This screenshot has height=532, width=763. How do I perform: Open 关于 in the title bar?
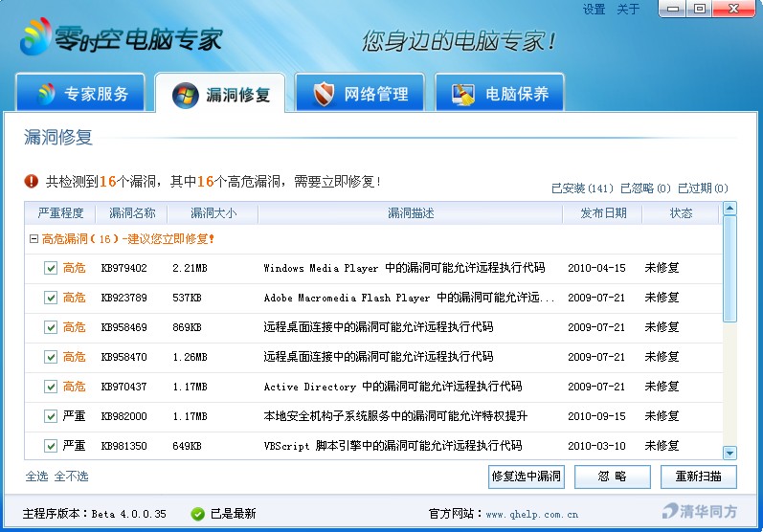tap(628, 10)
